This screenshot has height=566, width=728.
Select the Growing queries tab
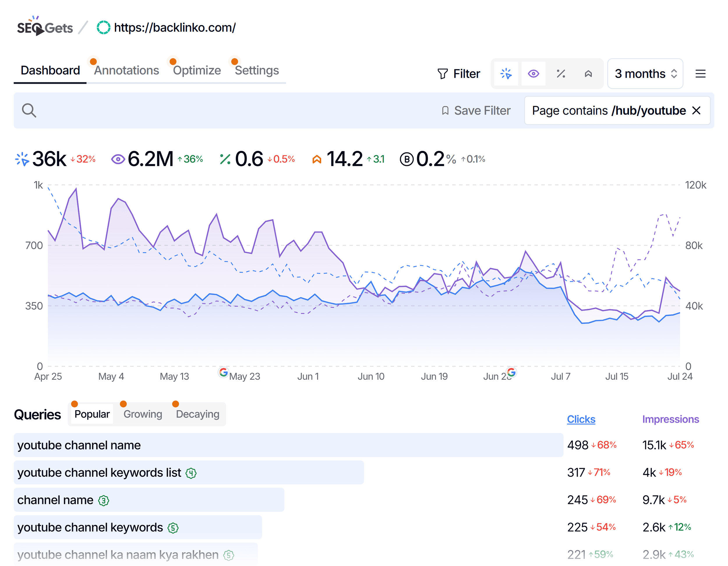tap(143, 414)
